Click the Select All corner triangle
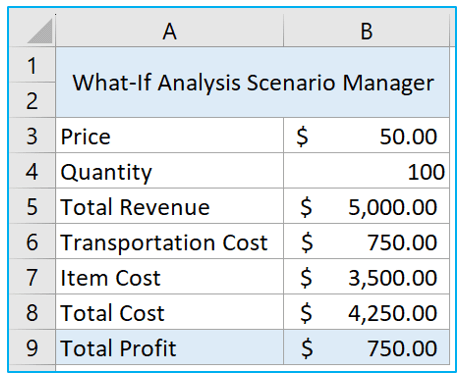The width and height of the screenshot is (464, 379). coord(40,32)
